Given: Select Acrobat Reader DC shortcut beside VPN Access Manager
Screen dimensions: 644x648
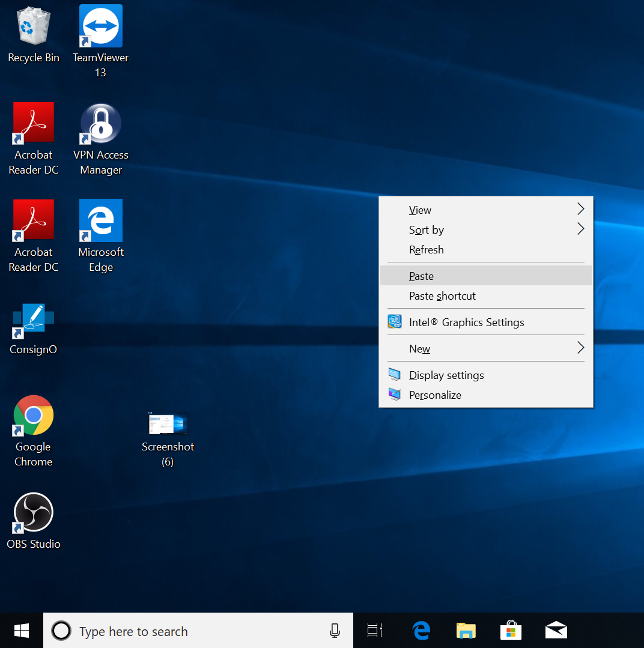Looking at the screenshot, I should pyautogui.click(x=34, y=139).
